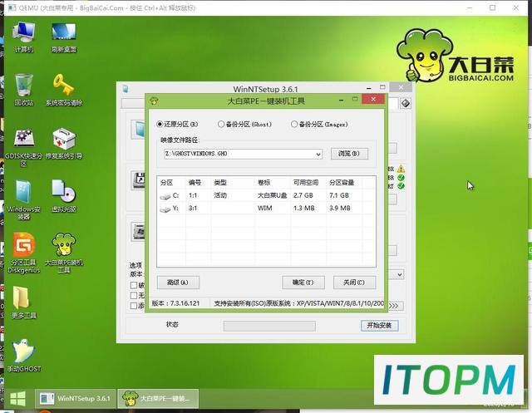Open the virtual CD drive icon
Viewport: 532px width, 413px height.
tap(64, 196)
